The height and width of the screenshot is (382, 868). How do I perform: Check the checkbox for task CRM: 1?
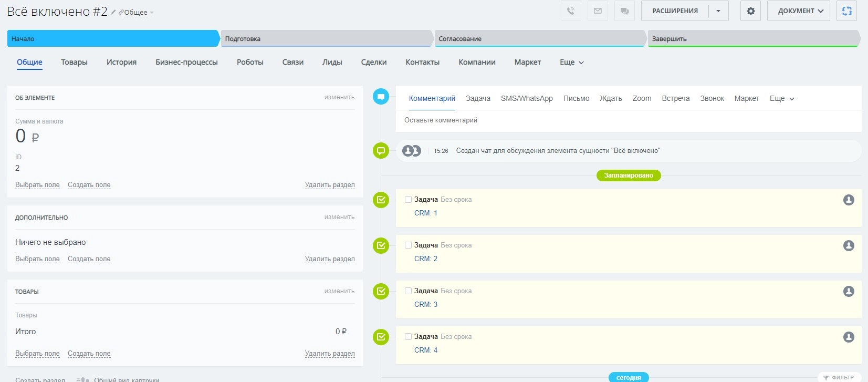[408, 200]
